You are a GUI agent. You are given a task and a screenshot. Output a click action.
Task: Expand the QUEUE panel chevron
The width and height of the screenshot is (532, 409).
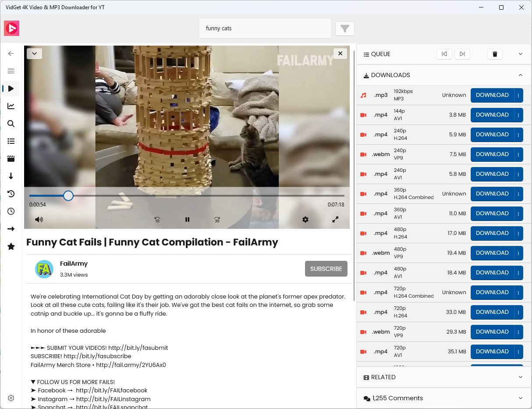tap(521, 54)
